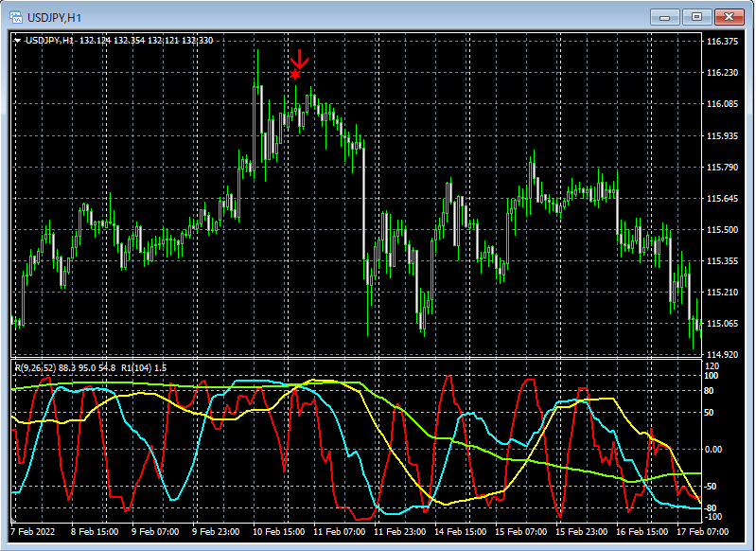Click the 9 Feb 07:00 time axis label
This screenshot has height=551, width=756.
(155, 532)
